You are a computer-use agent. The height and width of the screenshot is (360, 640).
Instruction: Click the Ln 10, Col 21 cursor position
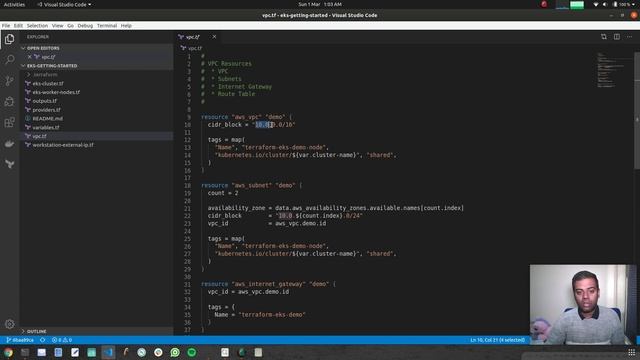(498, 340)
